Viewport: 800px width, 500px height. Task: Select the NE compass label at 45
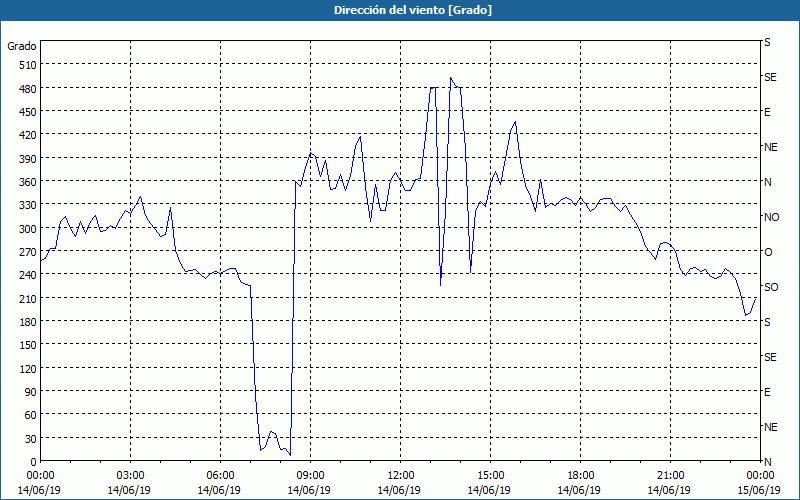[771, 427]
